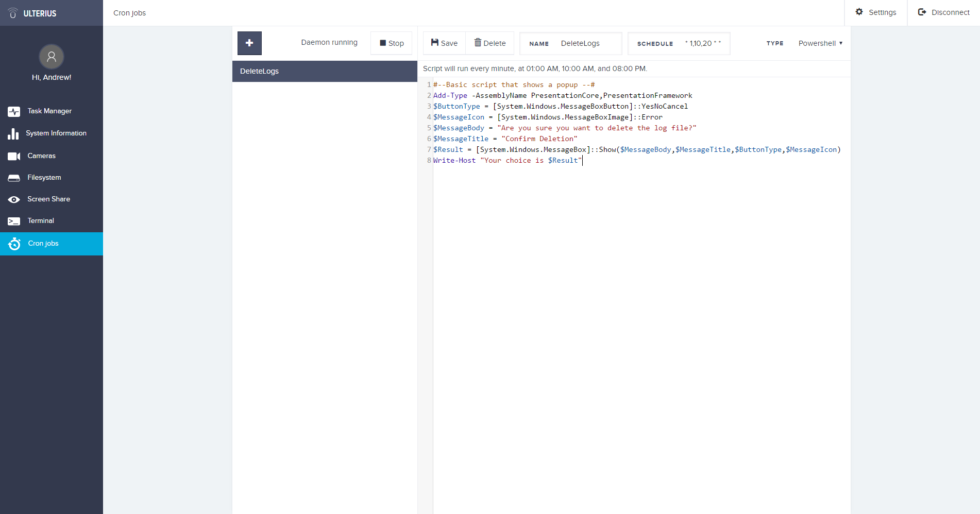Viewport: 980px width, 514px height.
Task: Place cursor on the Write-Host line
Action: click(x=508, y=160)
